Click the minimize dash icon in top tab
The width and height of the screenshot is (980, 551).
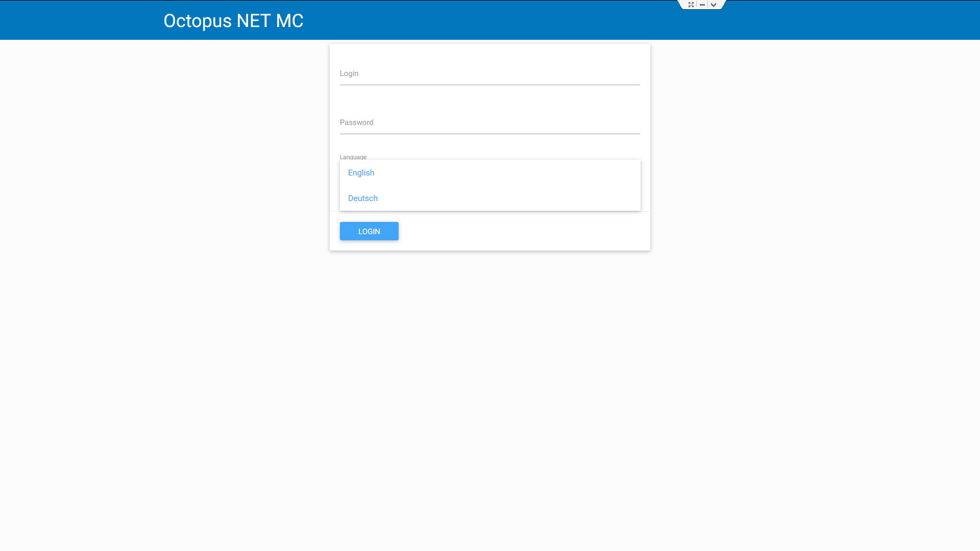[x=702, y=5]
